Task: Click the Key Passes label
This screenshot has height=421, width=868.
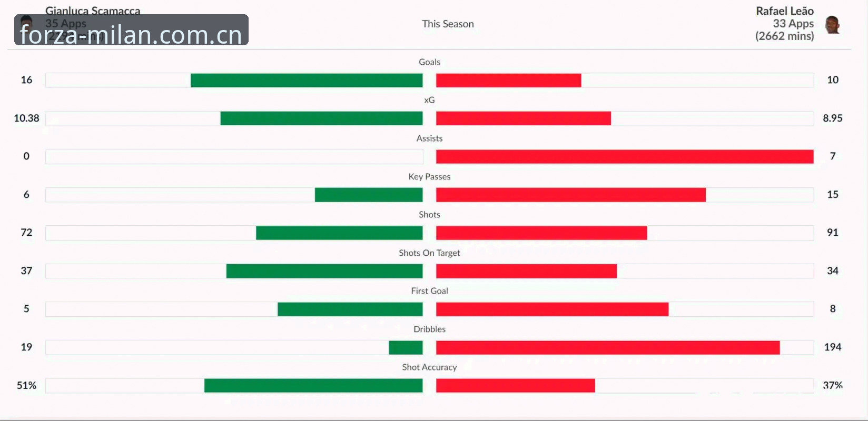Action: point(429,177)
